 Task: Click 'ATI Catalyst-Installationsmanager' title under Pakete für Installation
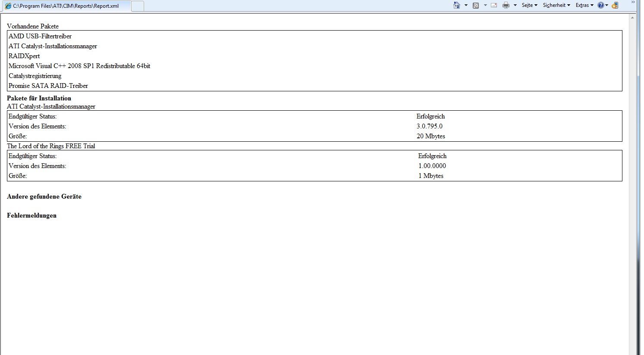[x=51, y=106]
